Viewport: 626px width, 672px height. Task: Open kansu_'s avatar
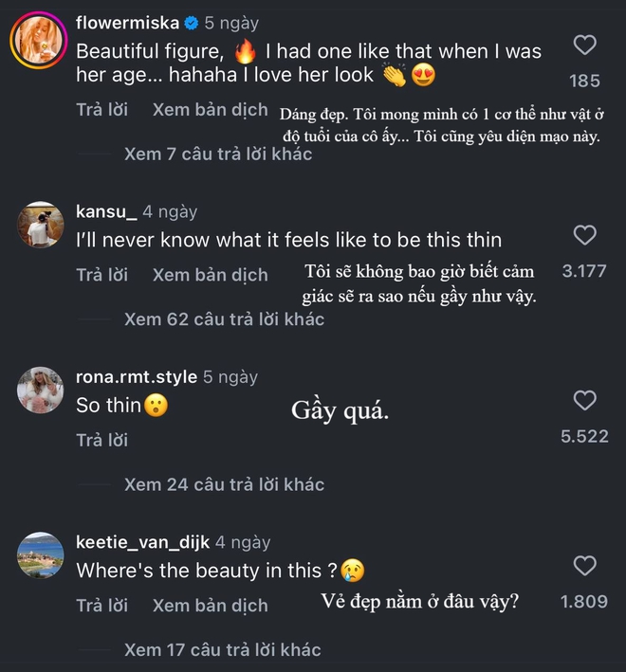pos(40,226)
